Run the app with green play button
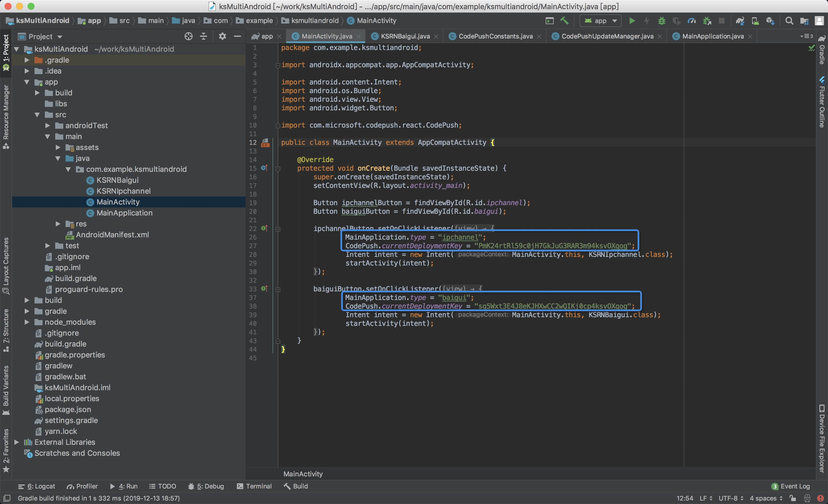The image size is (828, 504). point(632,21)
